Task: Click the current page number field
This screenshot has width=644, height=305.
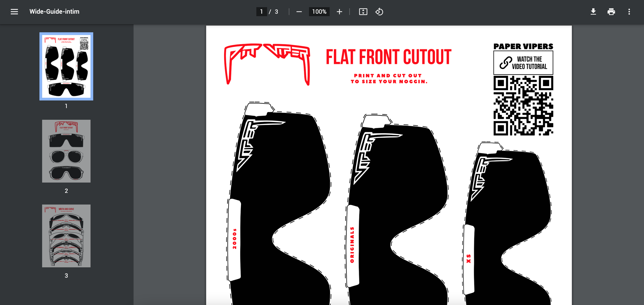Action: 261,12
